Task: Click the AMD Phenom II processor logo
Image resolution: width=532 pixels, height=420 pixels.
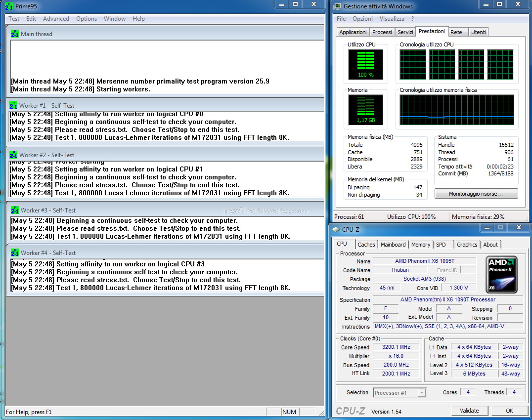Action: (x=502, y=275)
